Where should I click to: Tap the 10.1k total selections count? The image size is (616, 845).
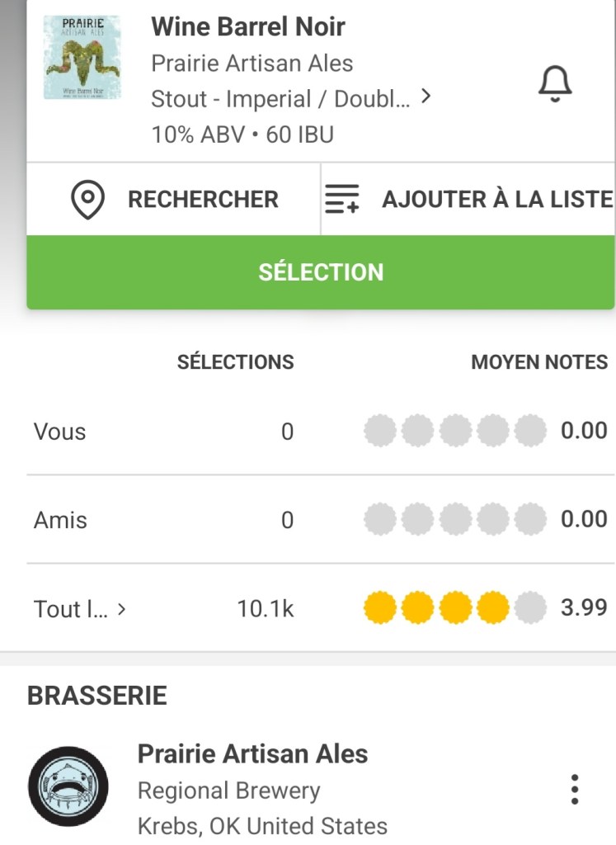[265, 610]
